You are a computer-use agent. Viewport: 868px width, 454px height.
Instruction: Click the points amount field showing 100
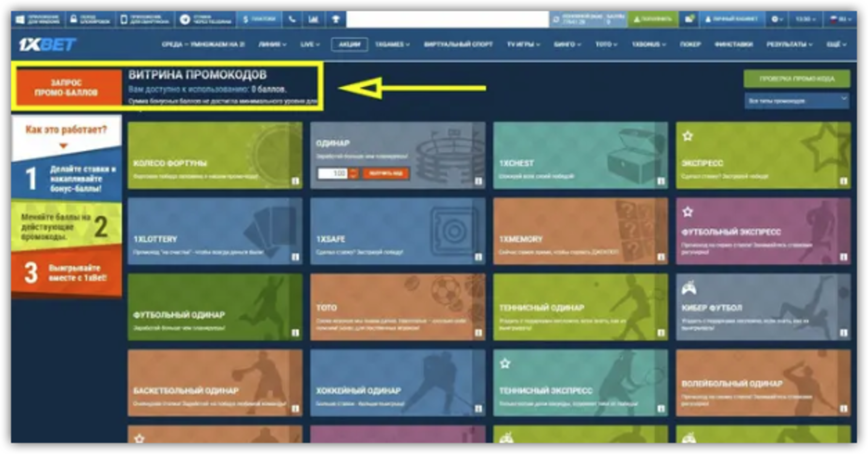[332, 173]
